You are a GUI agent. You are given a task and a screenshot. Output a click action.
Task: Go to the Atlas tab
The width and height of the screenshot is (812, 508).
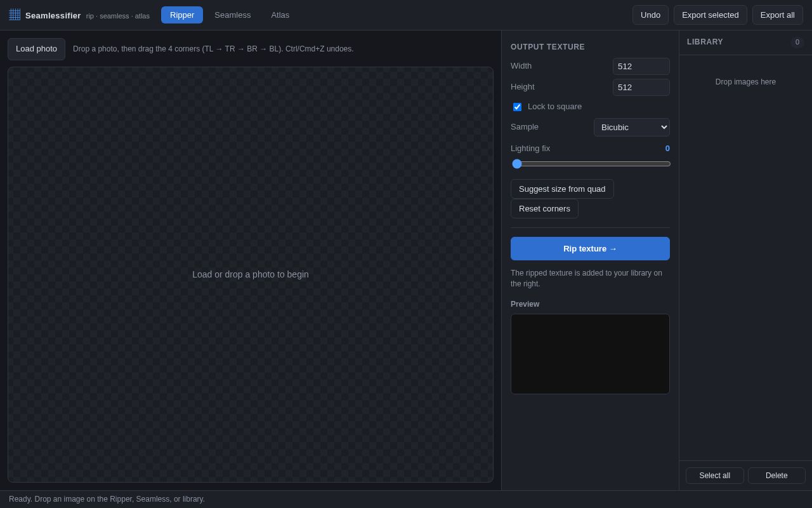(x=280, y=15)
